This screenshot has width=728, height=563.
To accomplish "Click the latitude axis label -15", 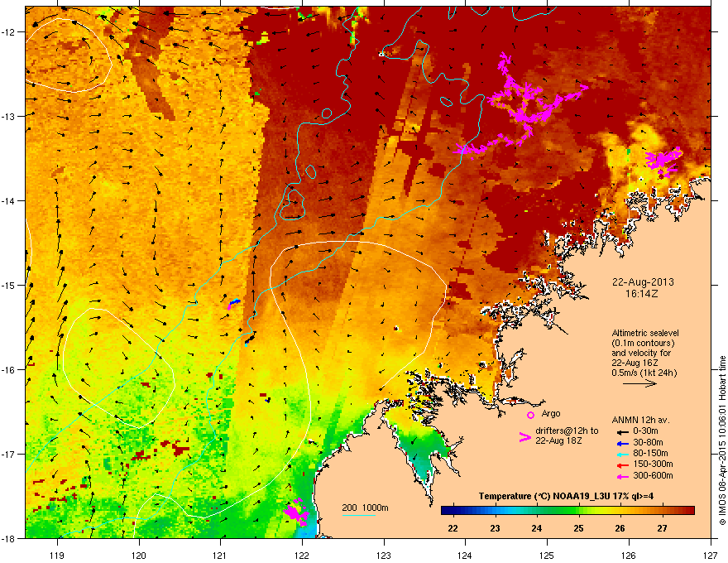I will tap(9, 285).
